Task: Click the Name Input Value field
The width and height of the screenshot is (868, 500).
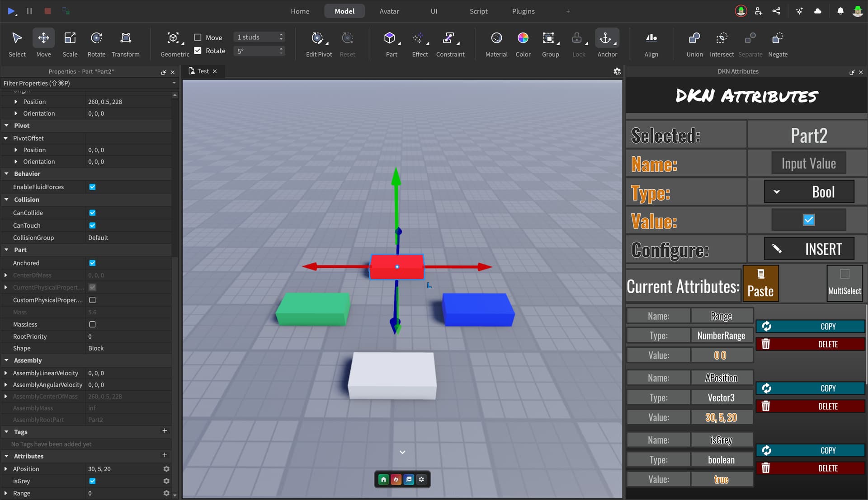Action: [809, 163]
